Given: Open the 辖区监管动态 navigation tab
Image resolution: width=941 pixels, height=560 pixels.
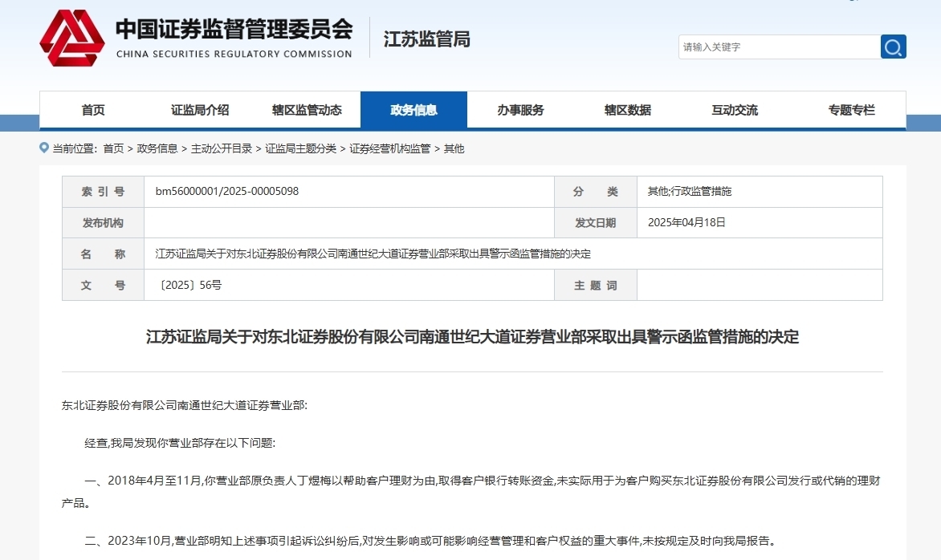Looking at the screenshot, I should 307,110.
